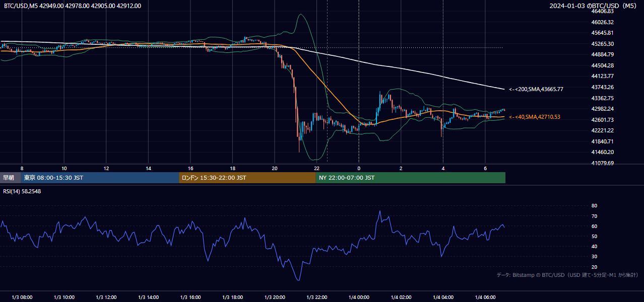Screen dimensions: 644x302
Task: Click hour tick 14 under price chart
Action: [x=148, y=168]
